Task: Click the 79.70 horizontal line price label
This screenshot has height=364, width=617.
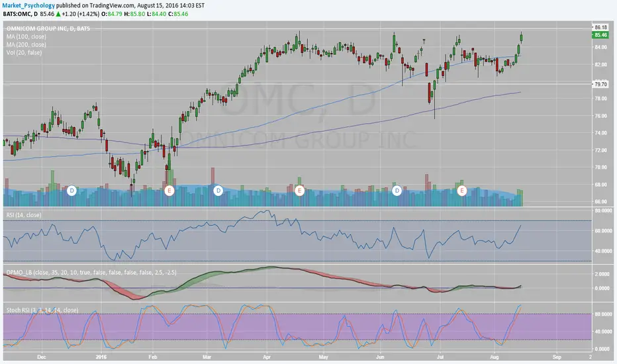Action: click(x=600, y=84)
